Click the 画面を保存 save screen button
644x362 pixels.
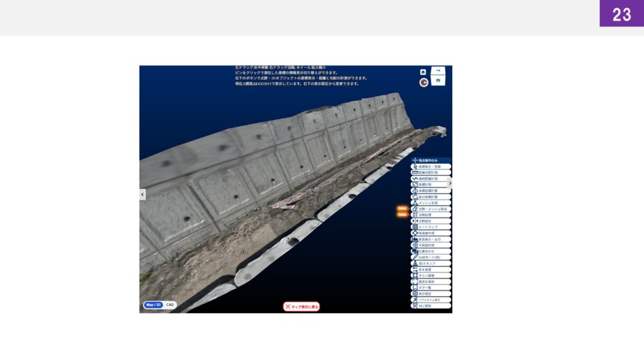(x=431, y=282)
